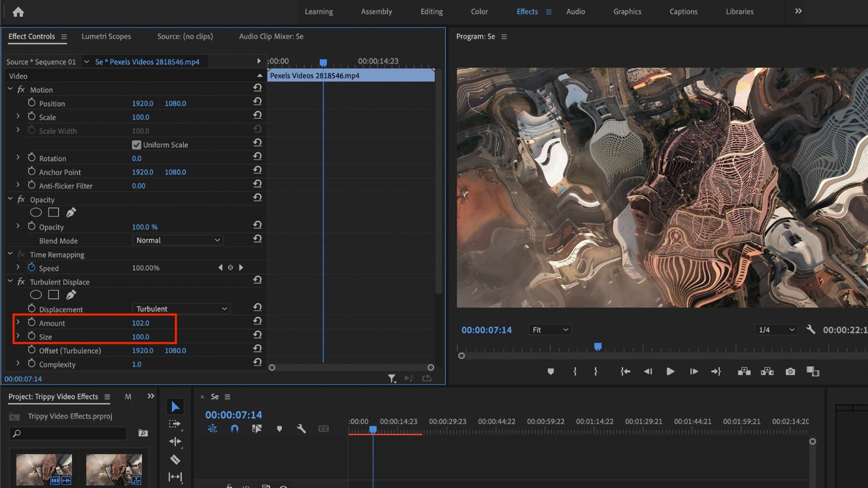Image resolution: width=868 pixels, height=488 pixels.
Task: Open the Blend Mode dropdown
Action: pos(177,240)
